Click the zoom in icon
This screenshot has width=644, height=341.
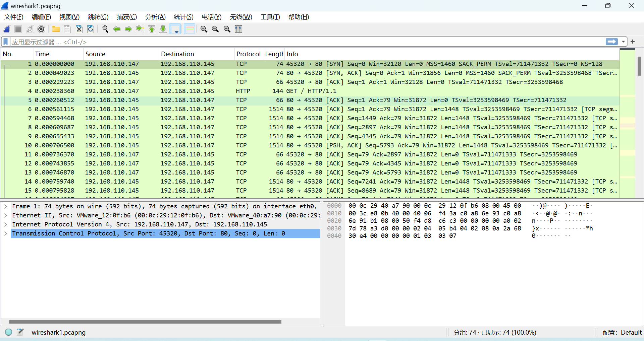(x=204, y=29)
